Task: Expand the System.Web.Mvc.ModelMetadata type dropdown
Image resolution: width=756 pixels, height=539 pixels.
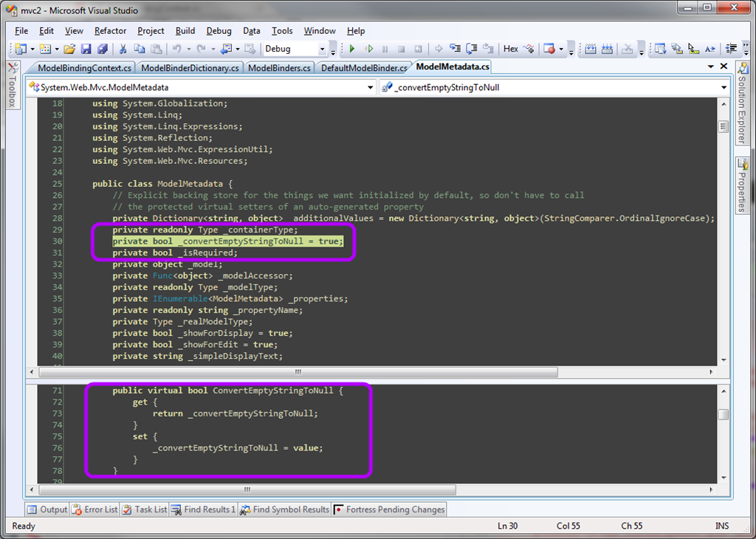Action: coord(371,87)
